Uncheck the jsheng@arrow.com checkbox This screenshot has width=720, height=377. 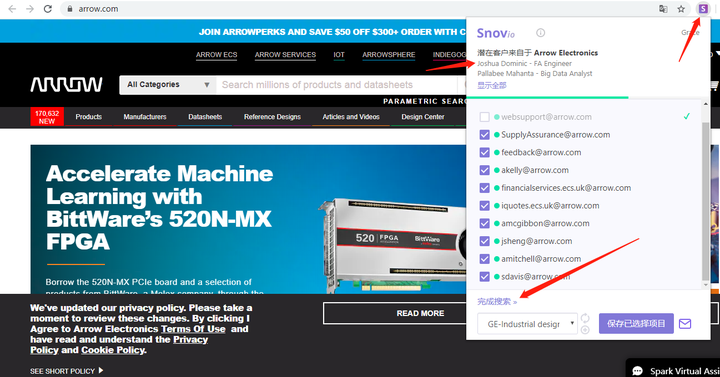[x=484, y=241]
